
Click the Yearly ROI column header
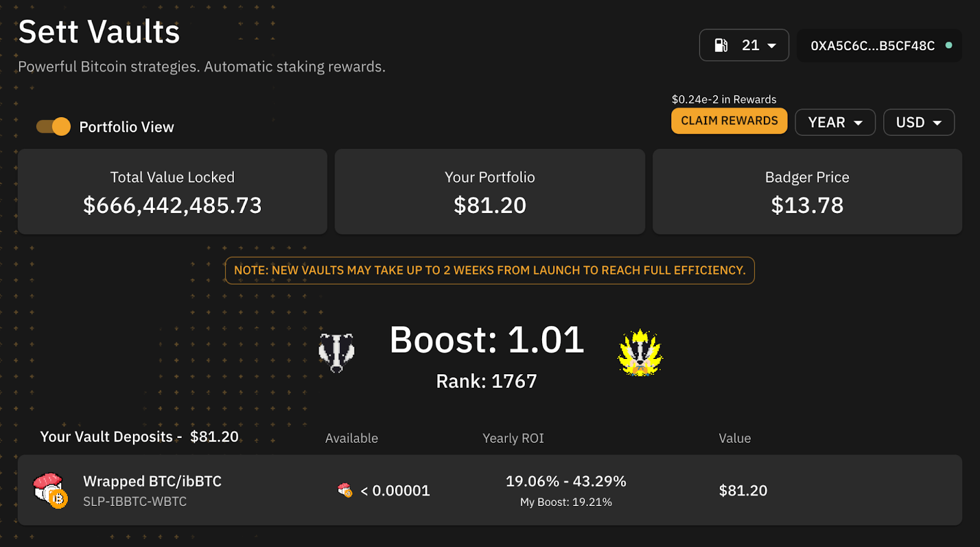click(x=513, y=438)
